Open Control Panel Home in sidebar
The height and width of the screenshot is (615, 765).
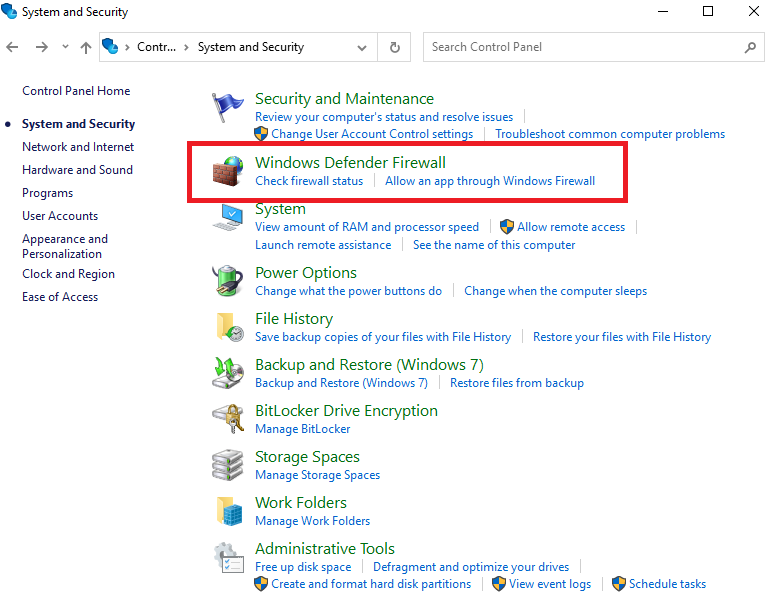coord(76,91)
